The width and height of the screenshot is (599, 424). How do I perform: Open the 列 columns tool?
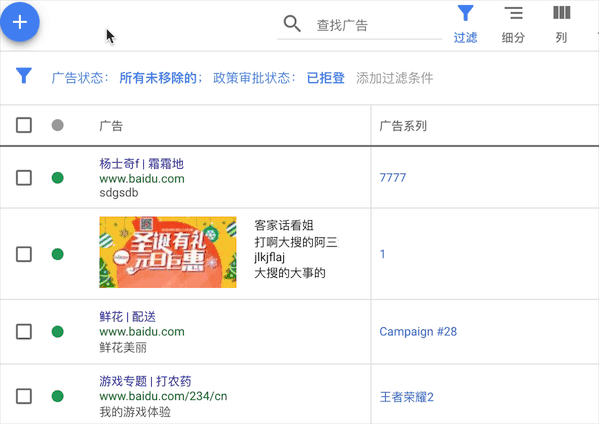561,24
